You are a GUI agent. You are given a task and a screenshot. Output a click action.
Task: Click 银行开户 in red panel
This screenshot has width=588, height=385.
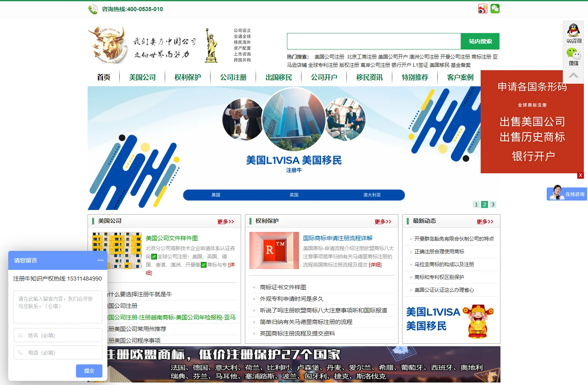[x=533, y=156]
